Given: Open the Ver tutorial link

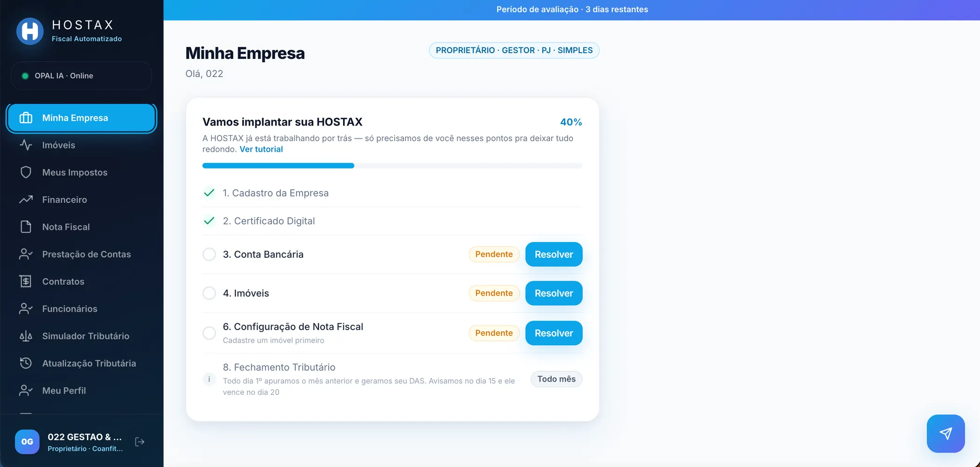Looking at the screenshot, I should 261,149.
